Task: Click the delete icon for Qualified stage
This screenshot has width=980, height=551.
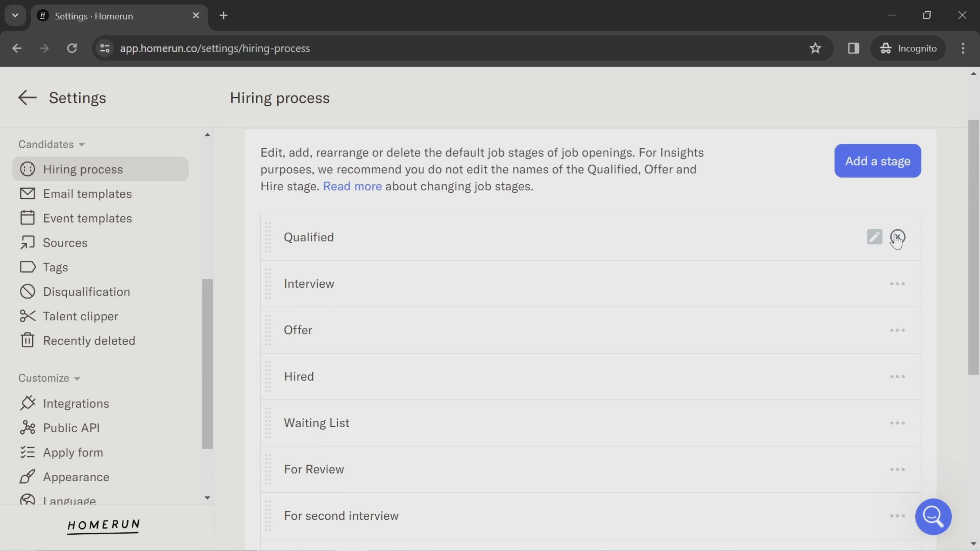Action: coord(898,236)
